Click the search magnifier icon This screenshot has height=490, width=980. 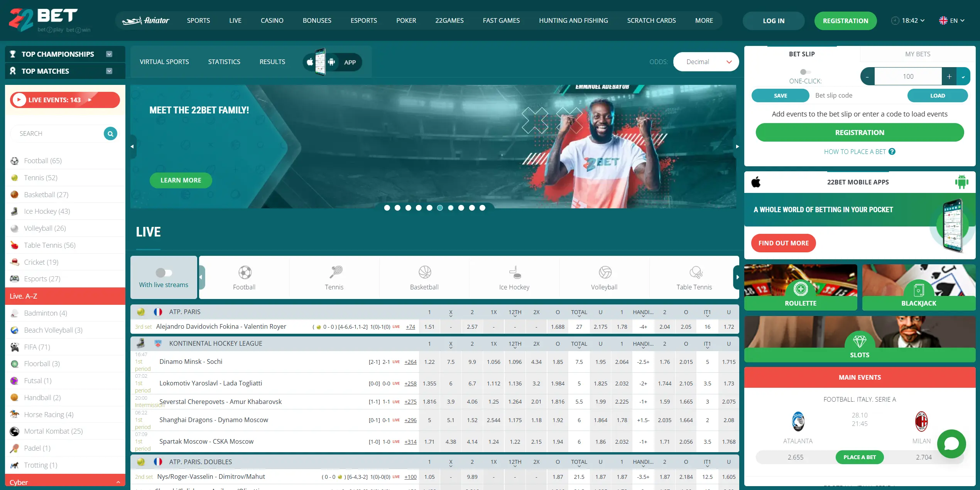(x=110, y=133)
